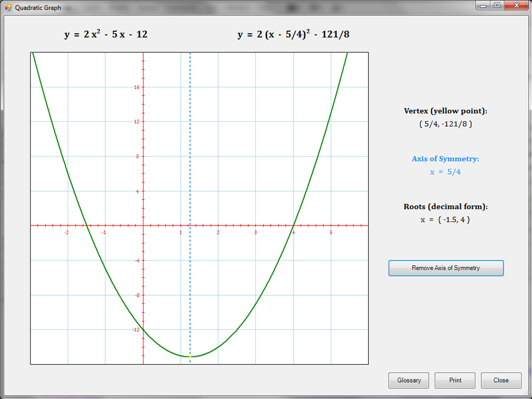Click the parabola's root at x = 4
Image resolution: width=532 pixels, height=399 pixels.
294,225
